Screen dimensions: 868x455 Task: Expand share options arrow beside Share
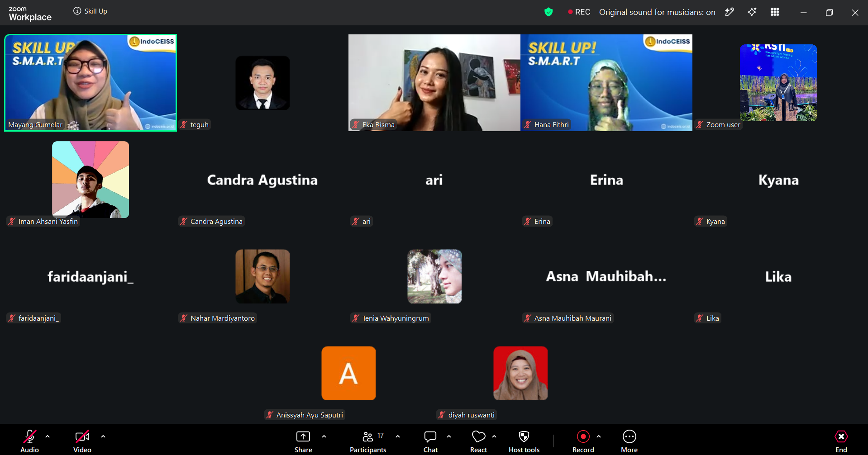(324, 436)
